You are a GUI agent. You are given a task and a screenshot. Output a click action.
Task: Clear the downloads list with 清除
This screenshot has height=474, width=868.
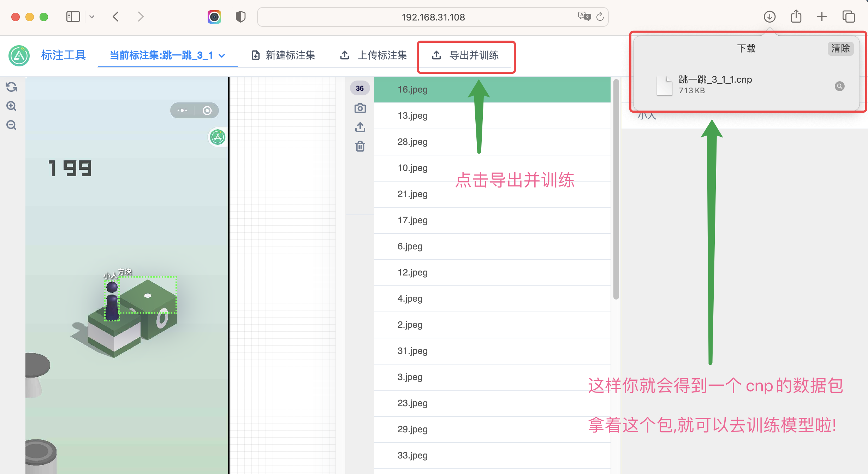pos(840,48)
